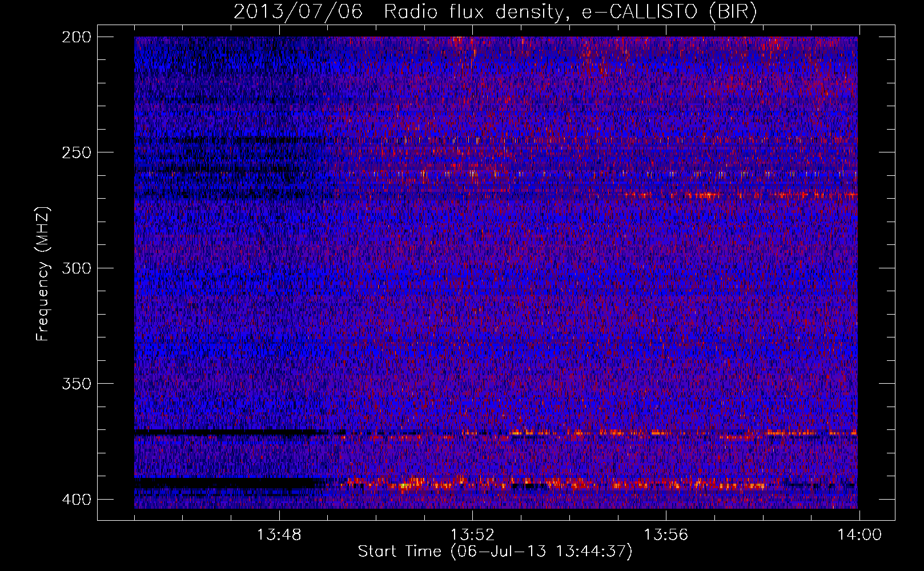Click the 14:00 time tick label
This screenshot has height=571, width=924.
click(x=859, y=535)
